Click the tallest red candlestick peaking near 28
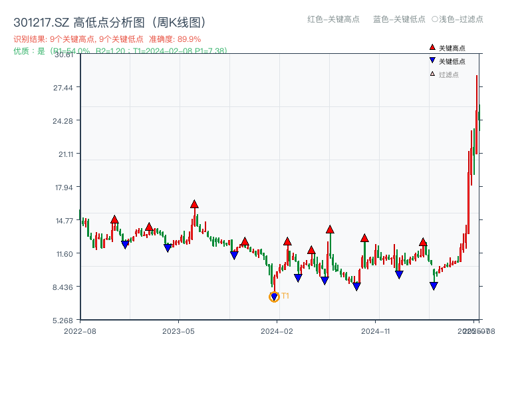 coord(477,114)
